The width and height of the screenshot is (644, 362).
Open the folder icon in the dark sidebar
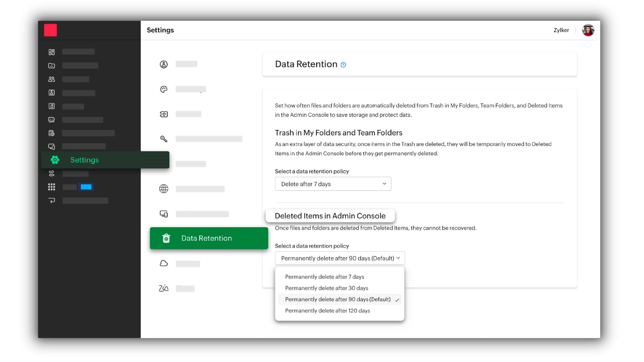pos(51,65)
